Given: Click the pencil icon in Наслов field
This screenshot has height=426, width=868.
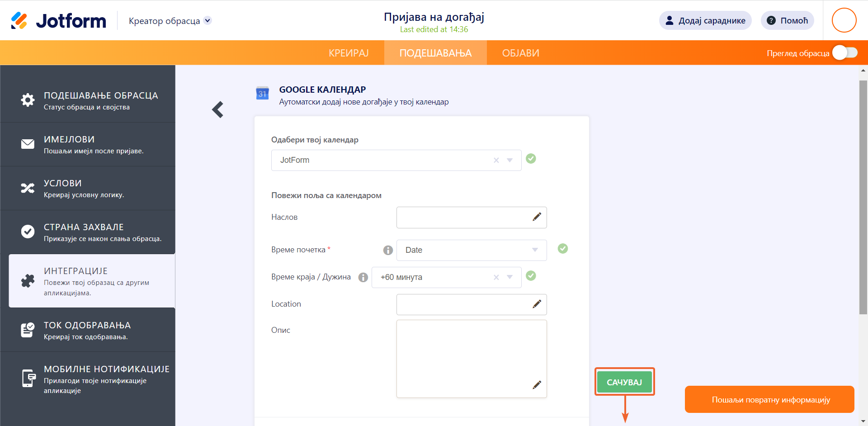Looking at the screenshot, I should (537, 217).
